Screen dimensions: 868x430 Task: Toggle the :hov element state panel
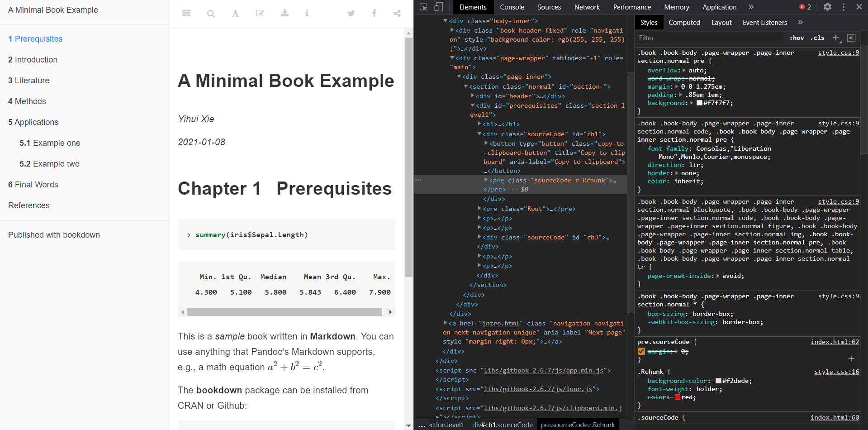tap(797, 38)
